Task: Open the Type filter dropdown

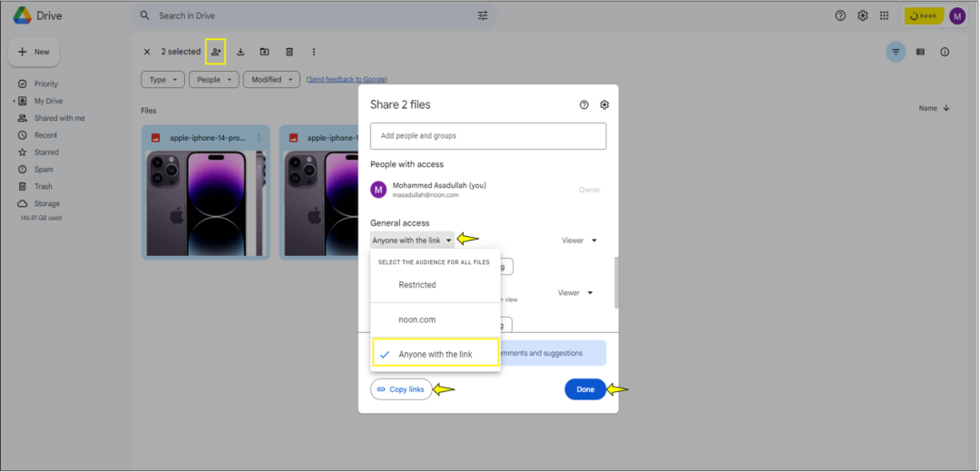Action: (163, 80)
